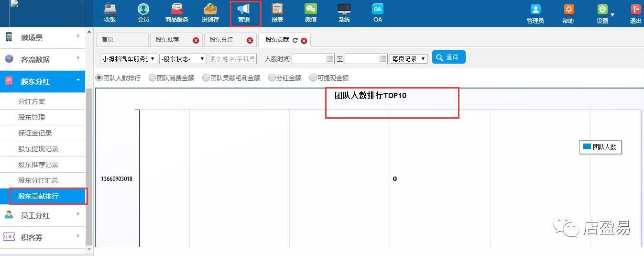Image resolution: width=644 pixels, height=256 pixels.
Task: Click the 13660903018 axis label
Action: coord(117,179)
